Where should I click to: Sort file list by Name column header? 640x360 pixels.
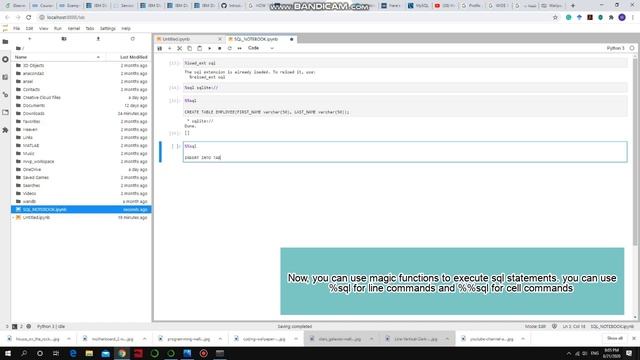click(x=57, y=57)
